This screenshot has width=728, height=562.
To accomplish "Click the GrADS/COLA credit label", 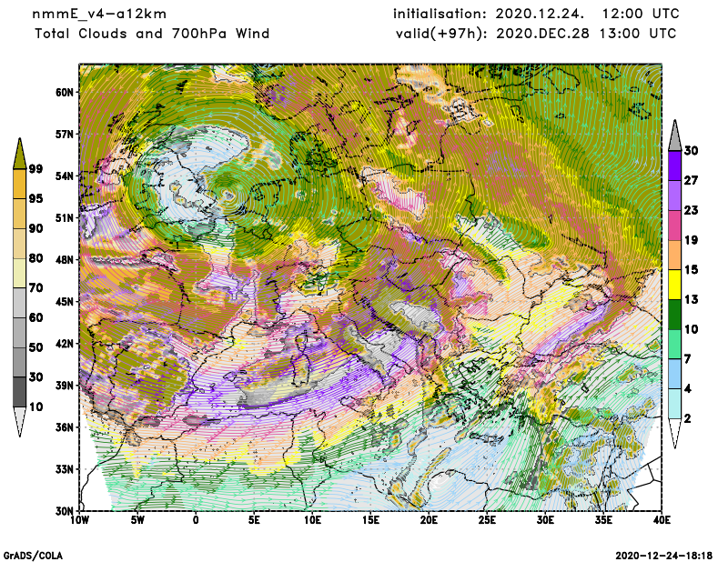I will [x=33, y=554].
